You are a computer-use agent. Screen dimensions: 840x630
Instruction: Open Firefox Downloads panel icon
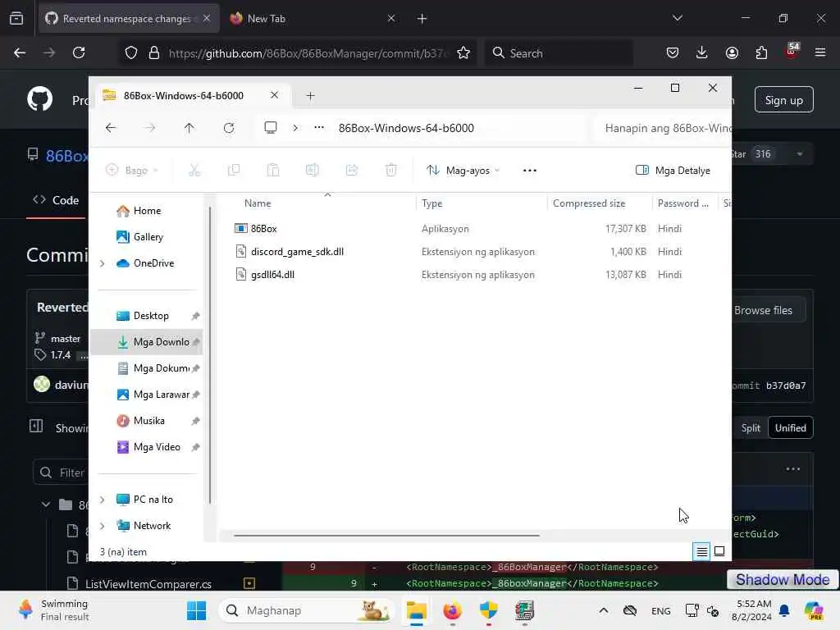tap(702, 52)
